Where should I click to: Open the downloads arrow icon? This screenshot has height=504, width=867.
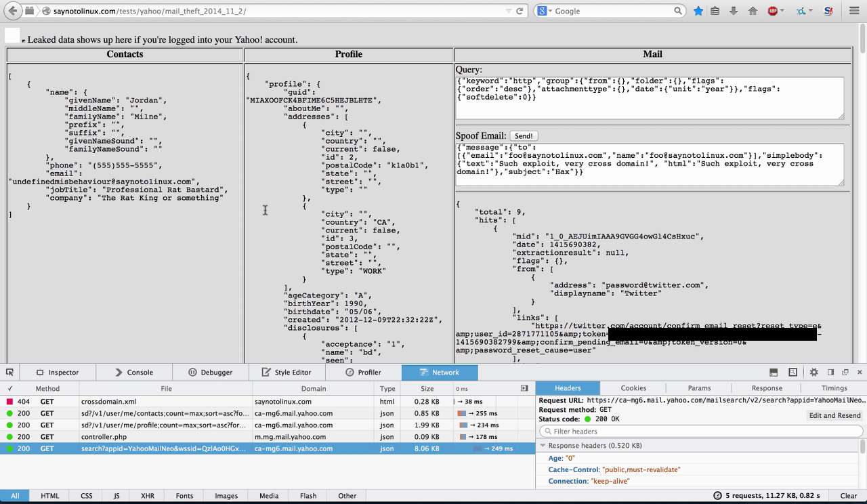pyautogui.click(x=734, y=11)
